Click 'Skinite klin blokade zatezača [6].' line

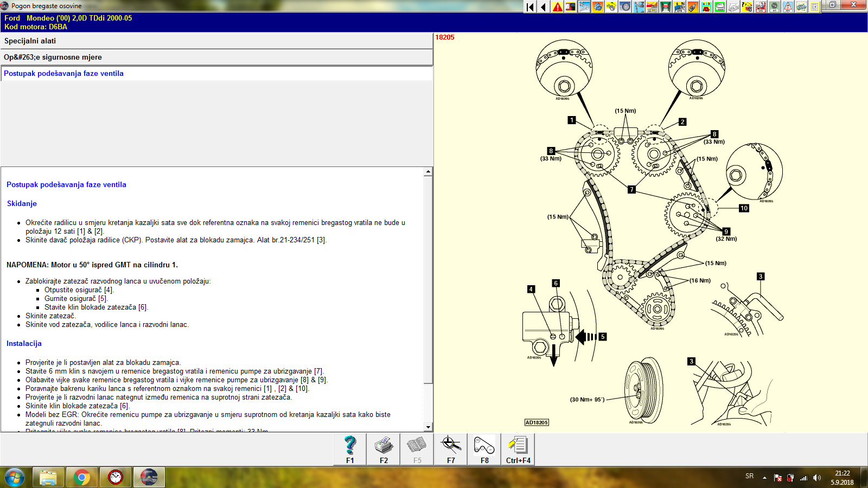(78, 406)
